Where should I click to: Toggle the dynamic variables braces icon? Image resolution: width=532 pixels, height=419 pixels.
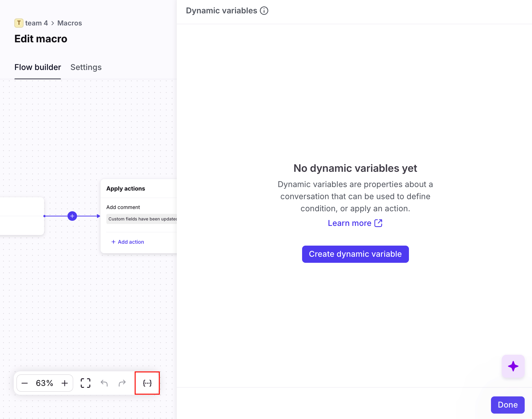[147, 383]
